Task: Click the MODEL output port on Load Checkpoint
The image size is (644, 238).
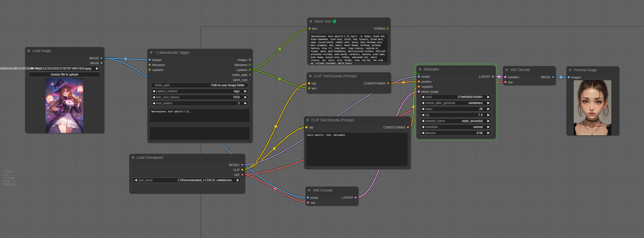Action: (242, 165)
